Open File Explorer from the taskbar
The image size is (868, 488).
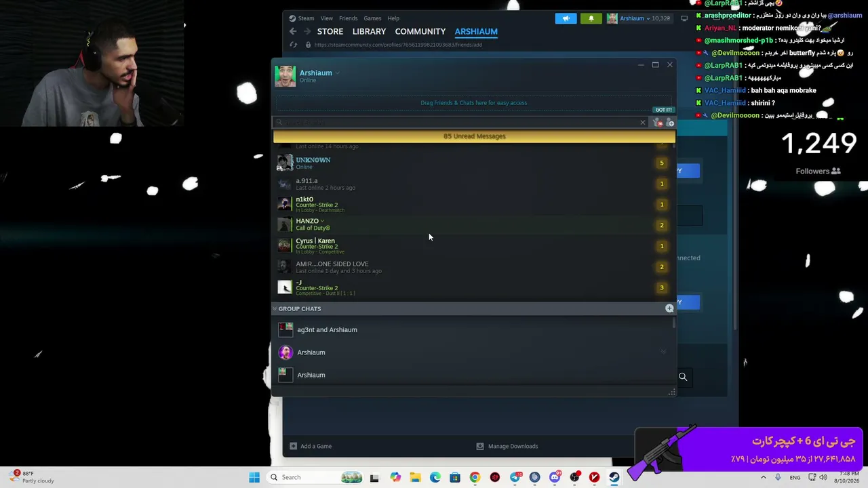coord(415,477)
